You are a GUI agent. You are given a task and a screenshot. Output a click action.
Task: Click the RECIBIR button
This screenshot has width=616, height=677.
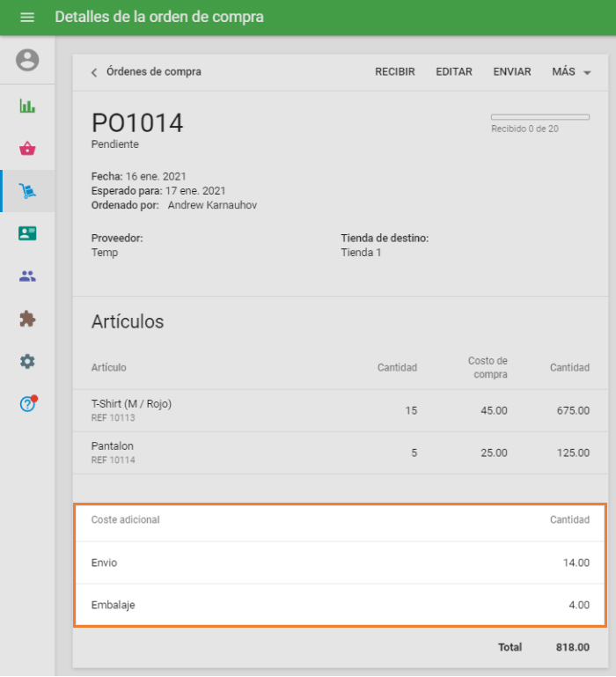[x=395, y=72]
